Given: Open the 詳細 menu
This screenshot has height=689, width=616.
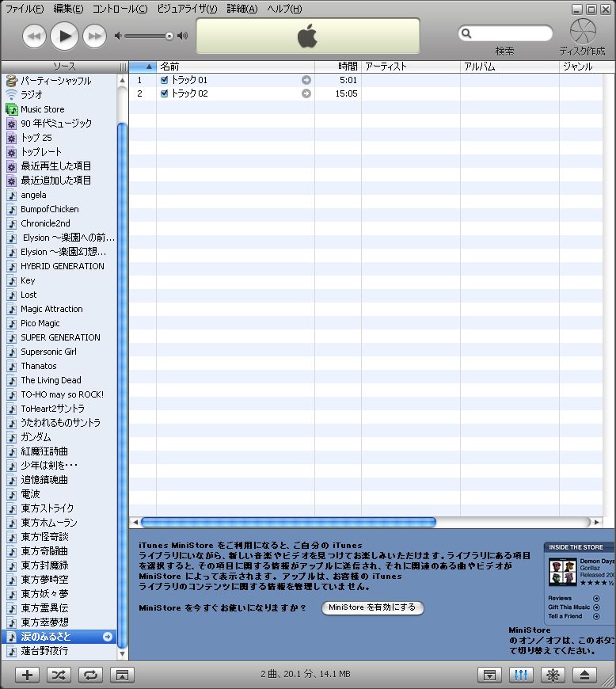Looking at the screenshot, I should pyautogui.click(x=242, y=9).
